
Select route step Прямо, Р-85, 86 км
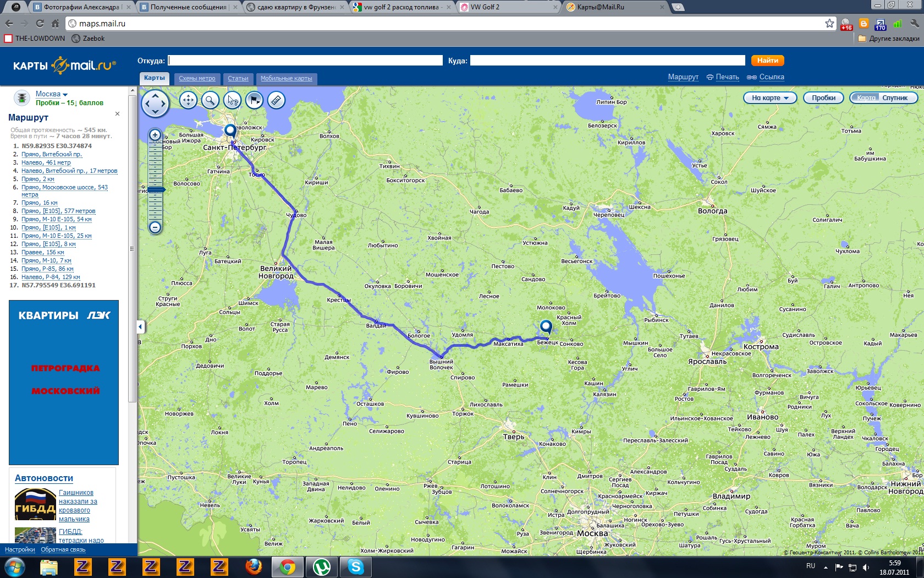[47, 269]
